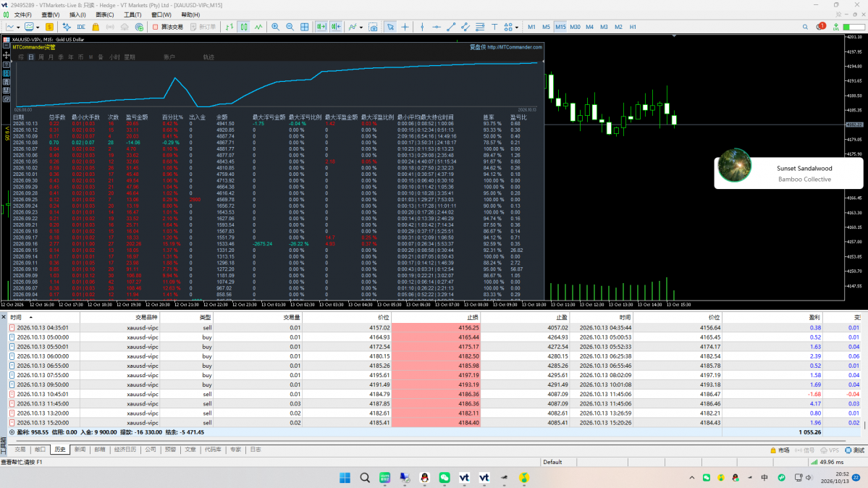Open the notification icon with red badge
The height and width of the screenshot is (488, 868).
click(820, 27)
